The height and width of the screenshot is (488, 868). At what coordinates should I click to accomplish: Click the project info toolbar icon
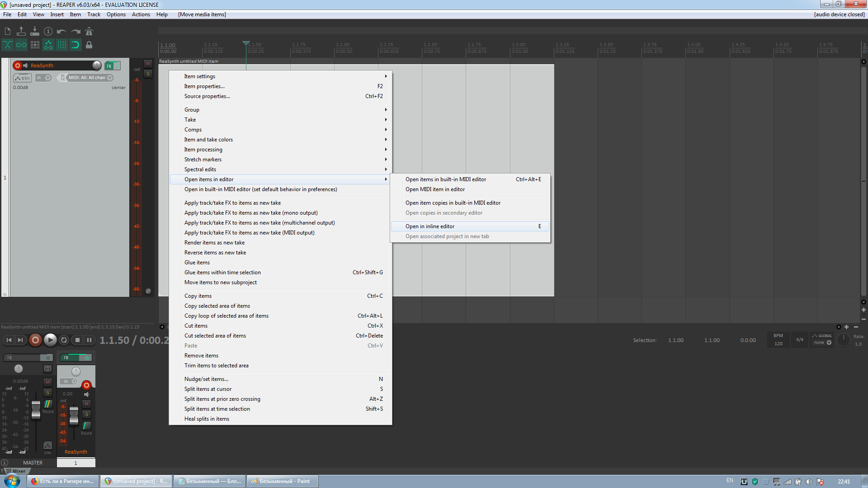(48, 32)
